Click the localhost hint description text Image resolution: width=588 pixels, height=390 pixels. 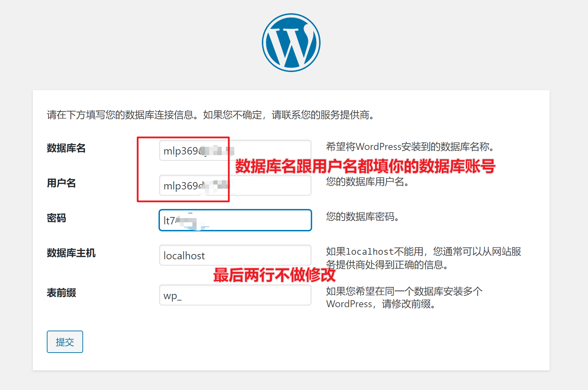coord(424,258)
